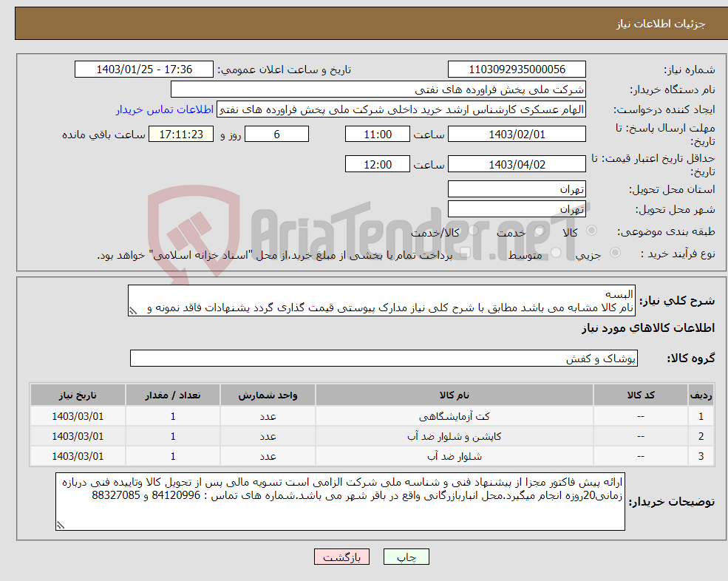Click the response deadline time 11:00
Image resolution: width=728 pixels, height=581 pixels.
pos(378,135)
